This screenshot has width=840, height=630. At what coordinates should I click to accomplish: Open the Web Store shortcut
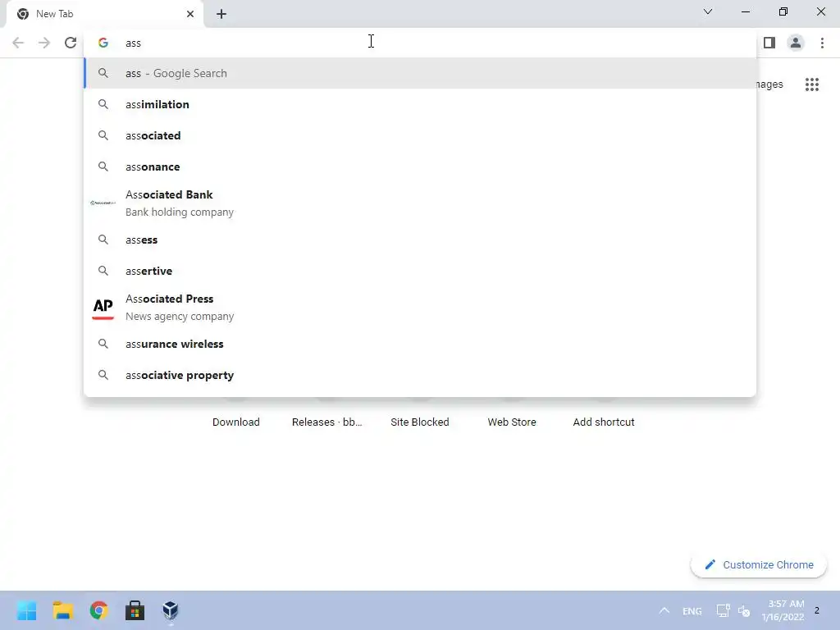coord(512,422)
